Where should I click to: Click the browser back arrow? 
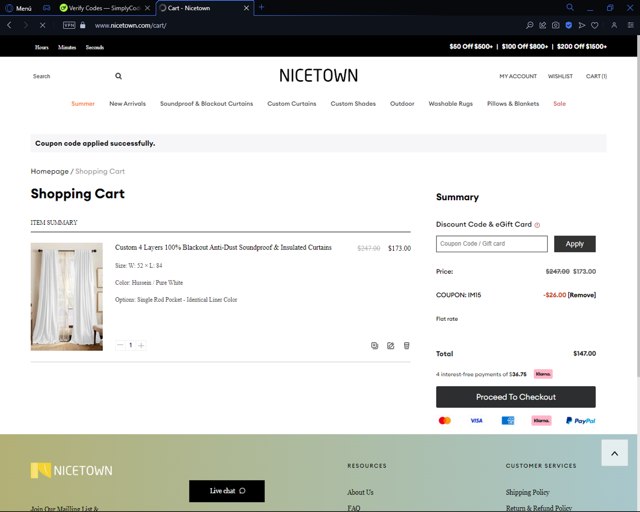point(9,25)
